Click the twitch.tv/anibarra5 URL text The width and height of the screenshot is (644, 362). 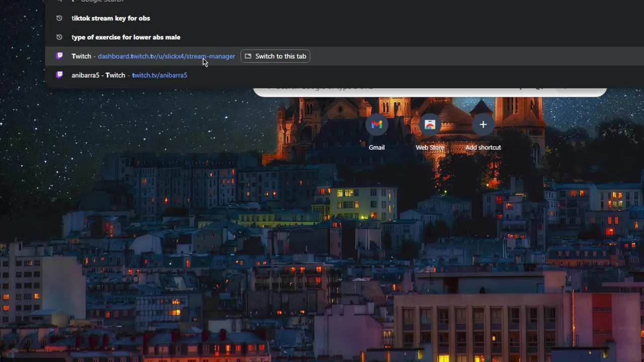[x=159, y=75]
